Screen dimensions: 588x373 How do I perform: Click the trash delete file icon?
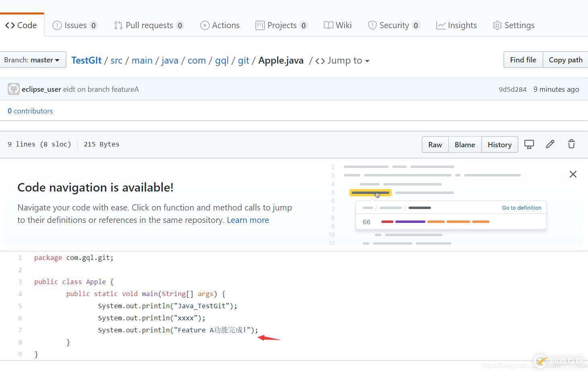click(x=571, y=144)
